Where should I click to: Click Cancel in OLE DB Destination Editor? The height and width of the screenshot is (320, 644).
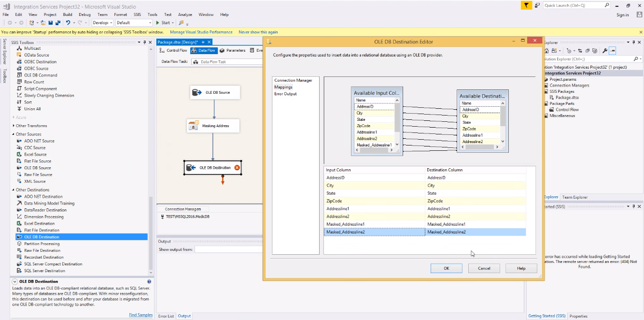point(484,268)
